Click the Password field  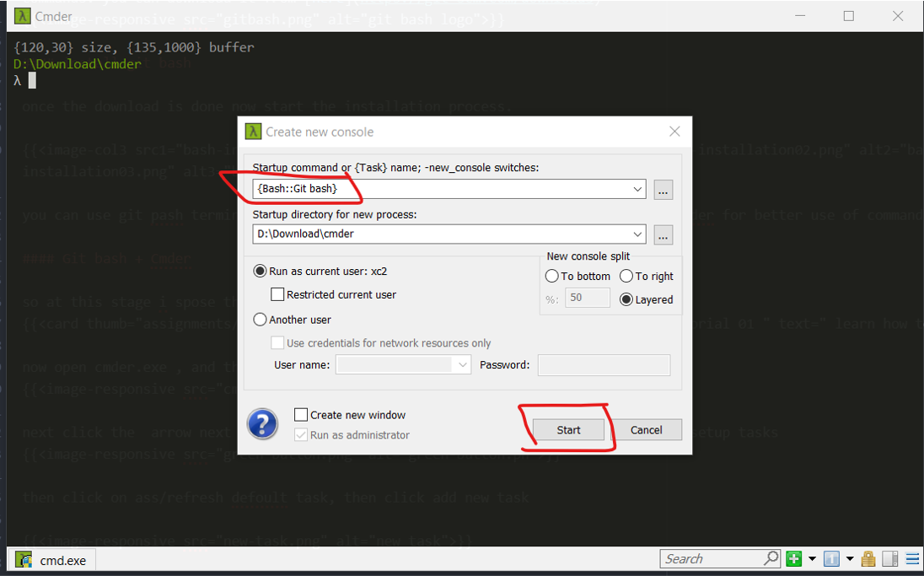[x=604, y=365]
